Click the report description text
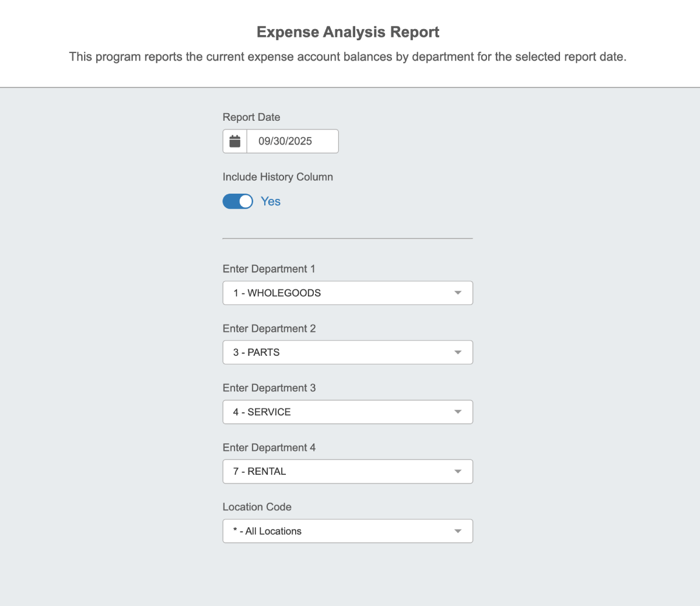The height and width of the screenshot is (606, 700). [x=348, y=57]
